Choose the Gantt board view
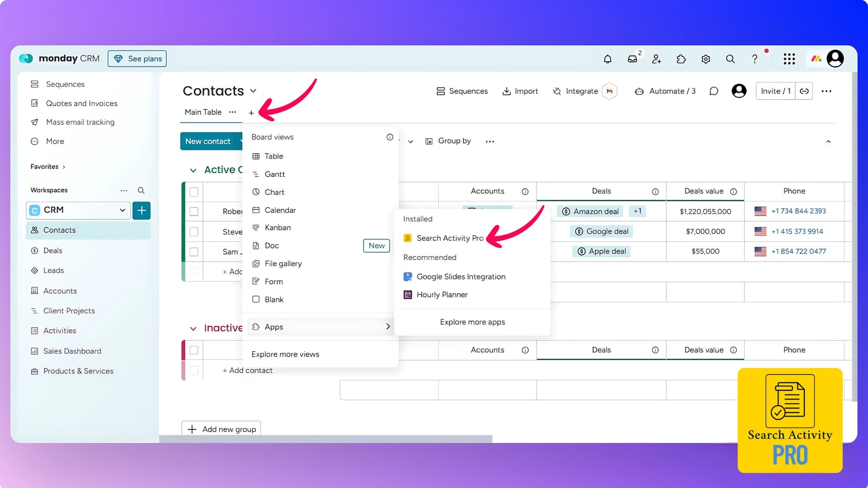868x488 pixels. coord(274,174)
